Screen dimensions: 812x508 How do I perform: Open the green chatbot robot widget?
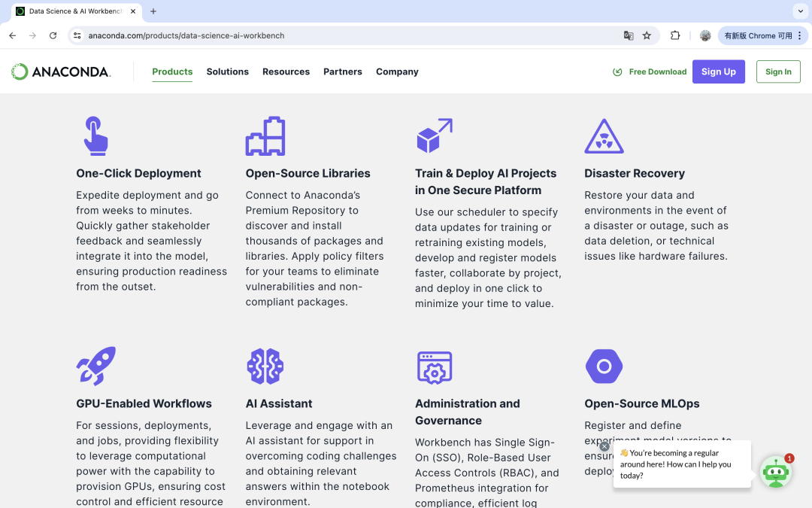775,473
